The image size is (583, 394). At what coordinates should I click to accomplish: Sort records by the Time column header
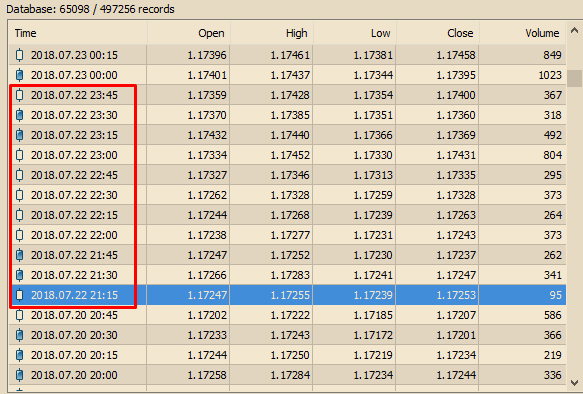[78, 33]
